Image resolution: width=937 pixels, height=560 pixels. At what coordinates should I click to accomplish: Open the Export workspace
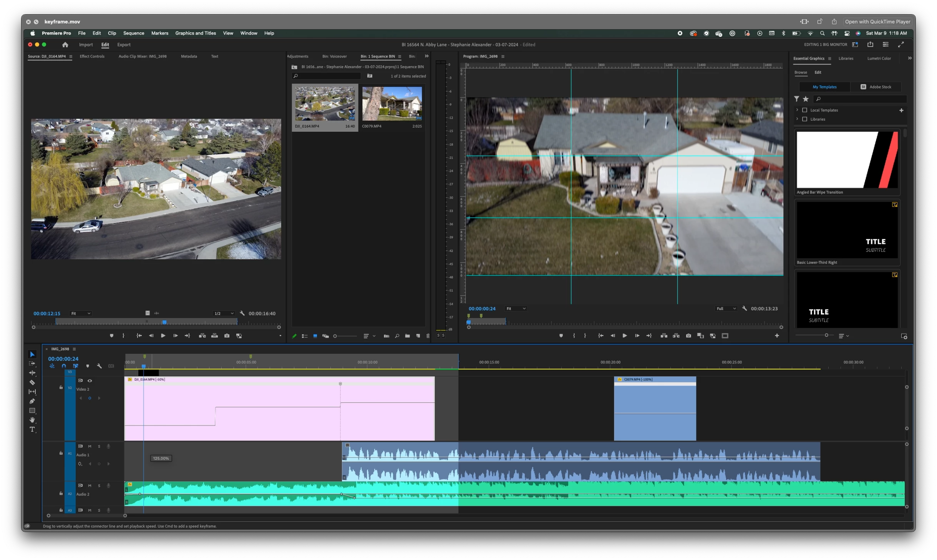124,45
